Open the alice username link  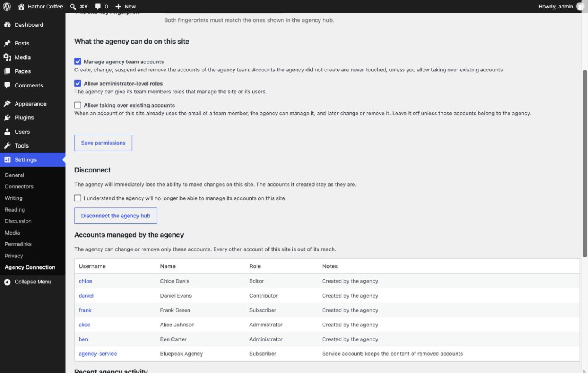pos(84,325)
